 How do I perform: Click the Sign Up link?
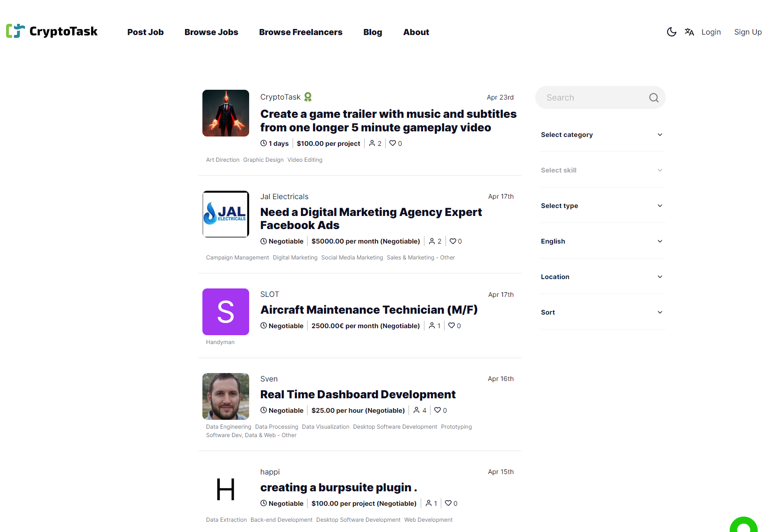(748, 32)
